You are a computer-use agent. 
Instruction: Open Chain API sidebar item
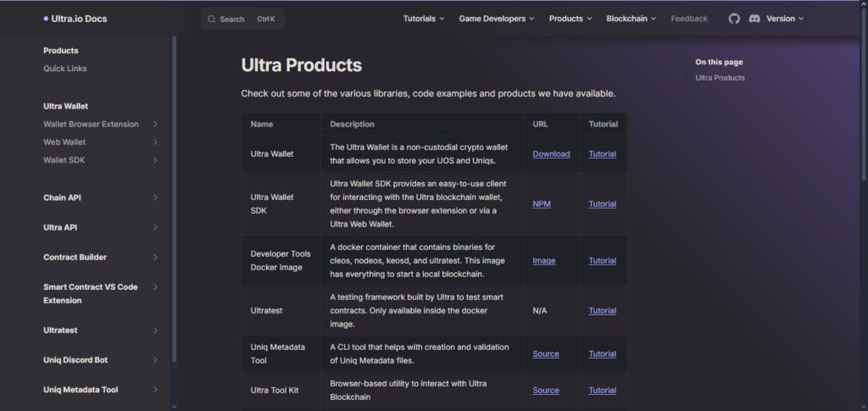pyautogui.click(x=62, y=197)
